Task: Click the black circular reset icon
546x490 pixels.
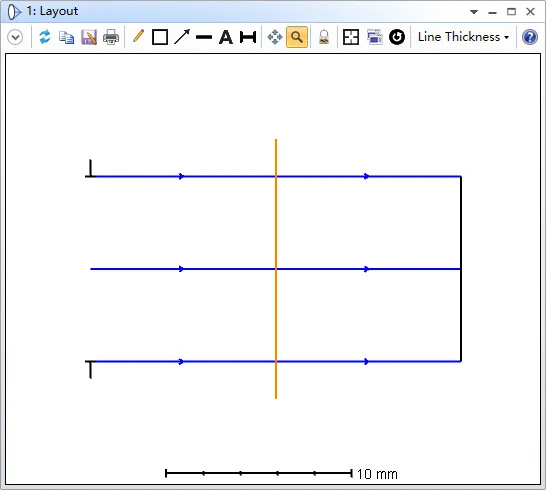Action: pos(397,37)
